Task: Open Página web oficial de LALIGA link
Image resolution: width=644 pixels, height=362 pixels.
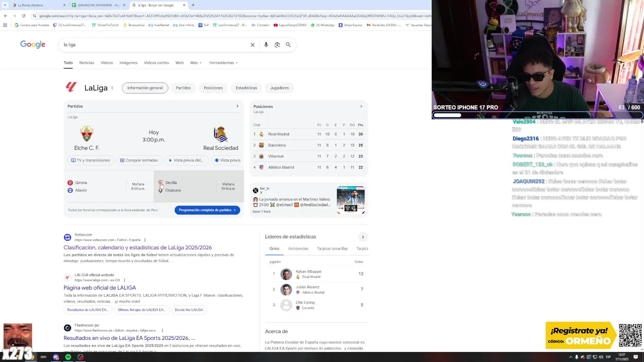Action: click(100, 288)
